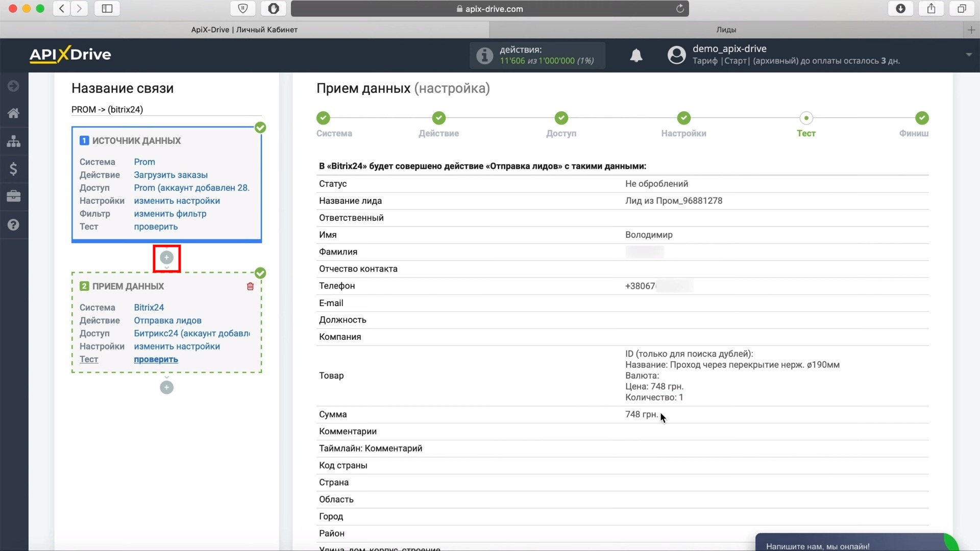The height and width of the screenshot is (551, 980).
Task: Switch to the Лиды tab
Action: tap(726, 30)
